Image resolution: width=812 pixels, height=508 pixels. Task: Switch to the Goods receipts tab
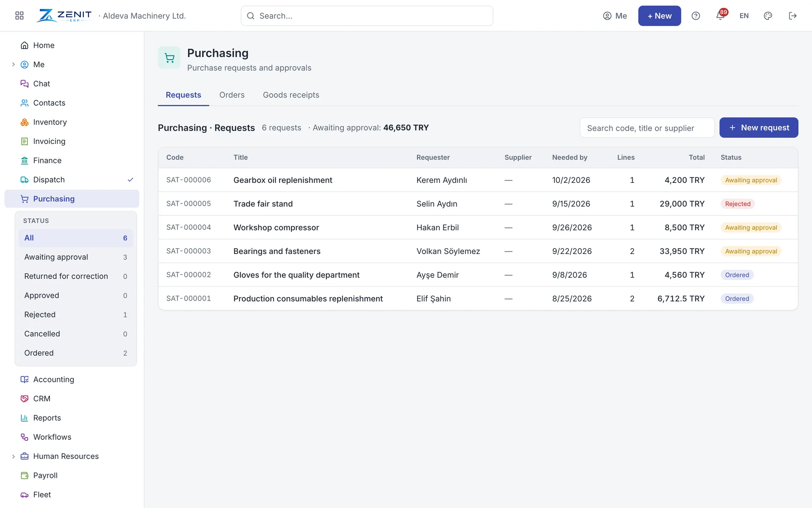291,95
